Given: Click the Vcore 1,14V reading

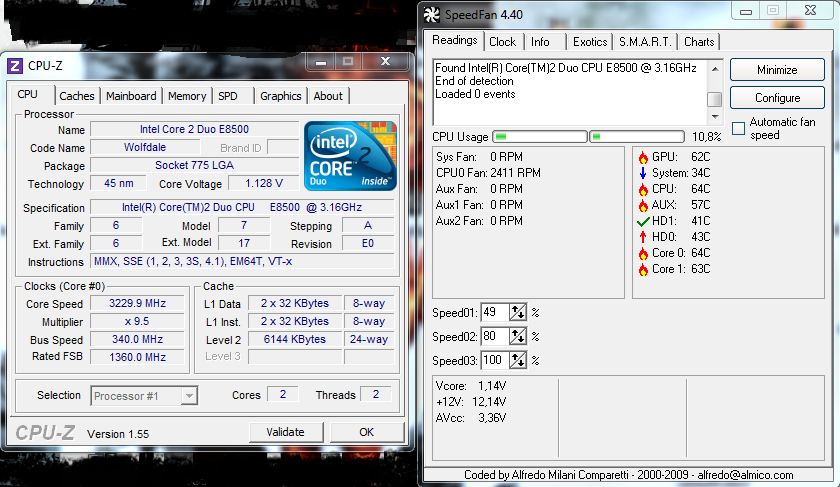Looking at the screenshot, I should pyautogui.click(x=471, y=386).
